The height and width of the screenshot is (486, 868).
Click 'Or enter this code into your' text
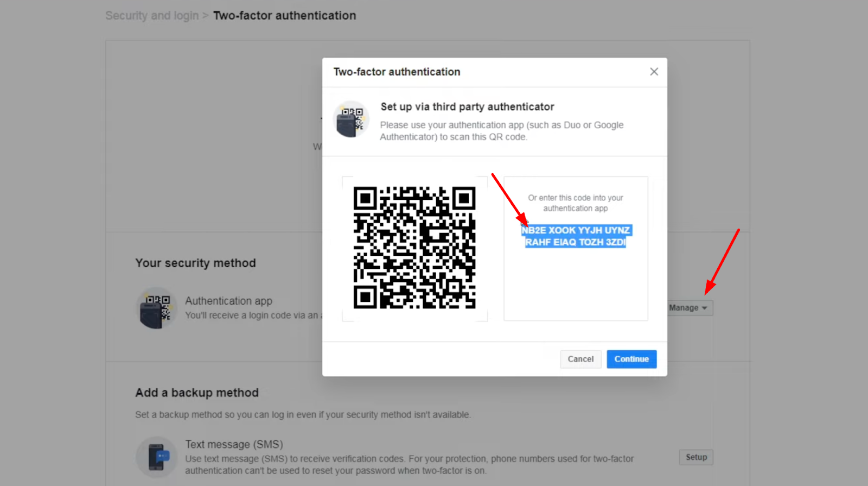coord(576,198)
